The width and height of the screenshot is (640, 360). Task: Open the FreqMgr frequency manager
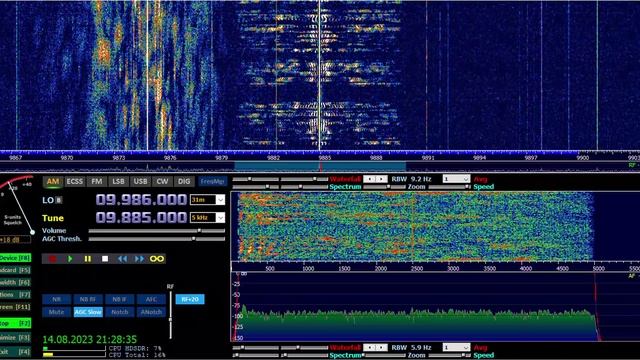coord(213,182)
